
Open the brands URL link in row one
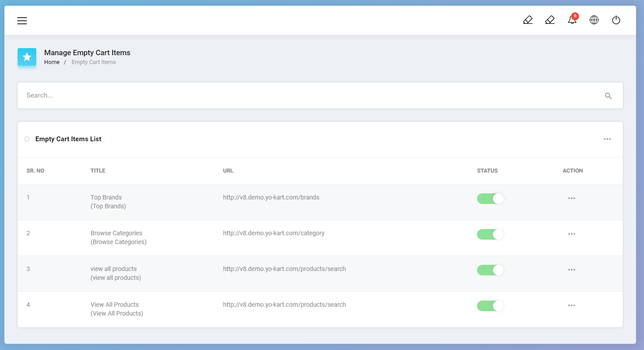[271, 197]
